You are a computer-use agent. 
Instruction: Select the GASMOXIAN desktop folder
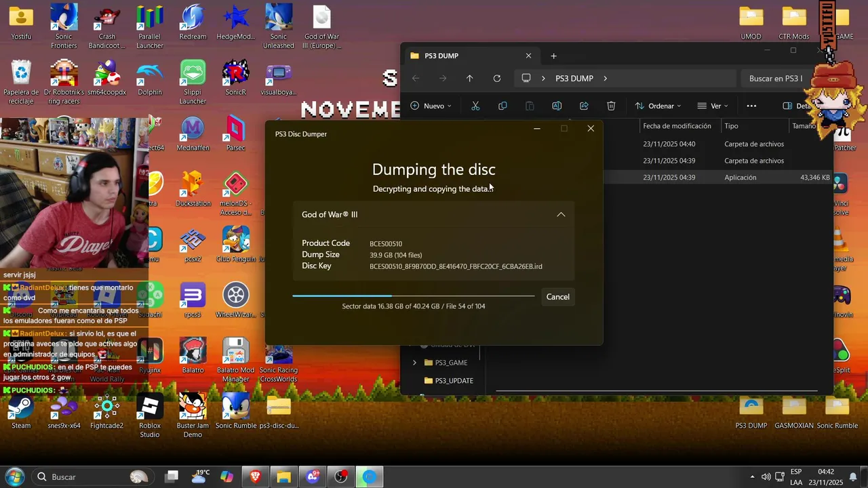[x=794, y=413]
